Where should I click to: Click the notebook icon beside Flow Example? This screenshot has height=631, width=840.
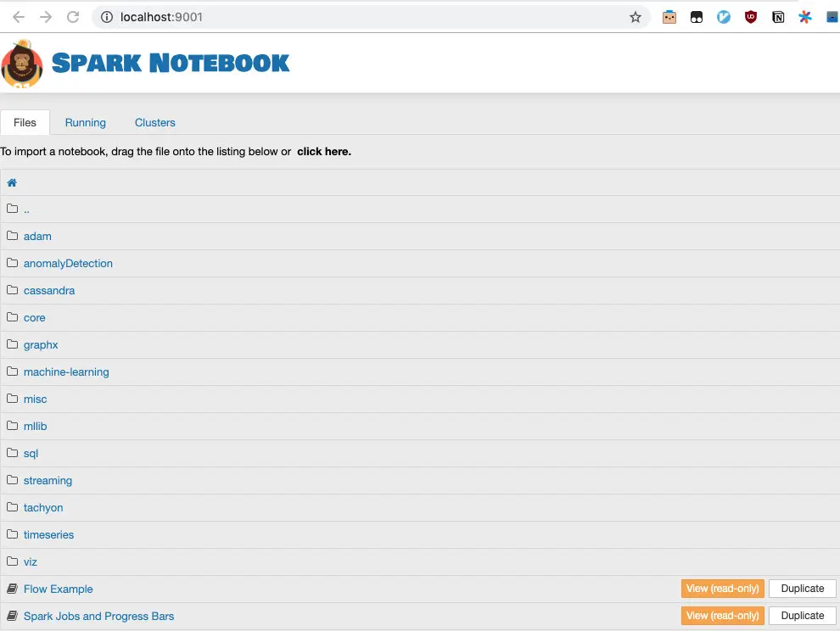click(13, 589)
